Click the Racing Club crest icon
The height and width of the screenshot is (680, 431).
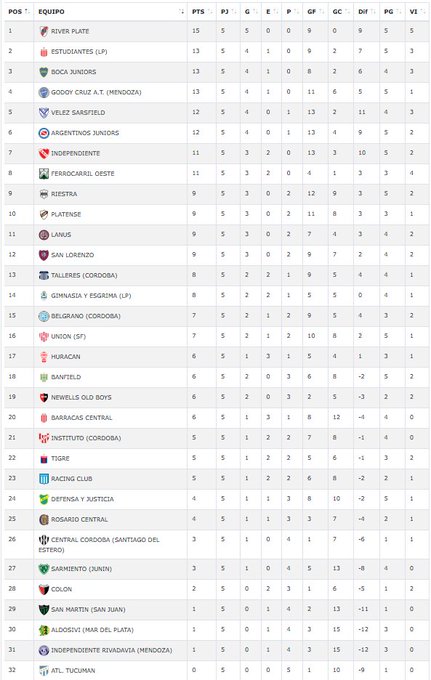coord(44,479)
